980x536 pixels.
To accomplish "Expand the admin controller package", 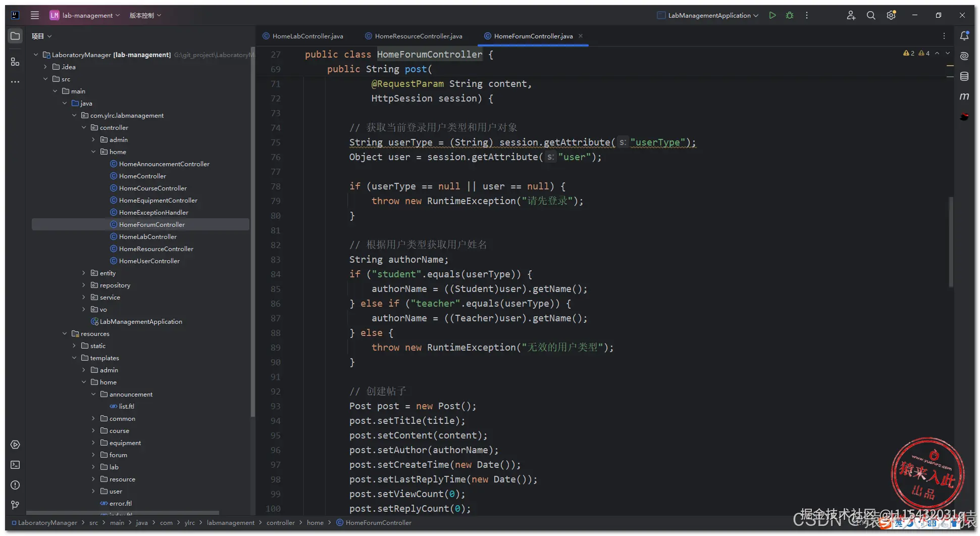I will [x=93, y=139].
